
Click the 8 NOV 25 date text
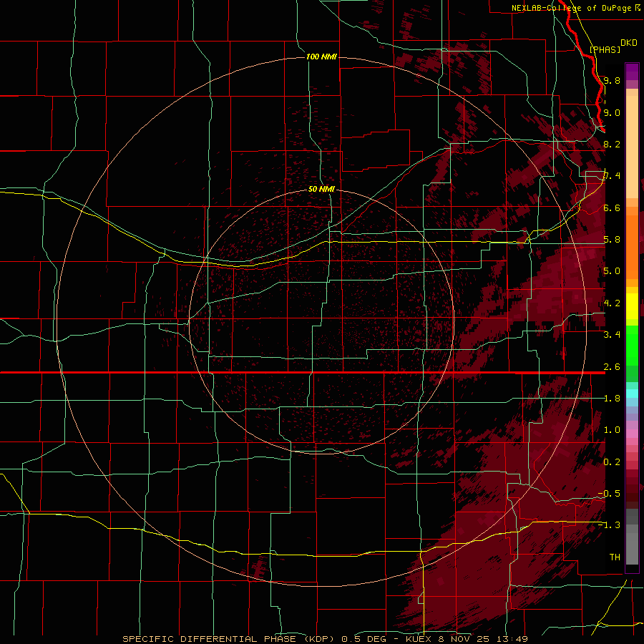click(x=464, y=639)
